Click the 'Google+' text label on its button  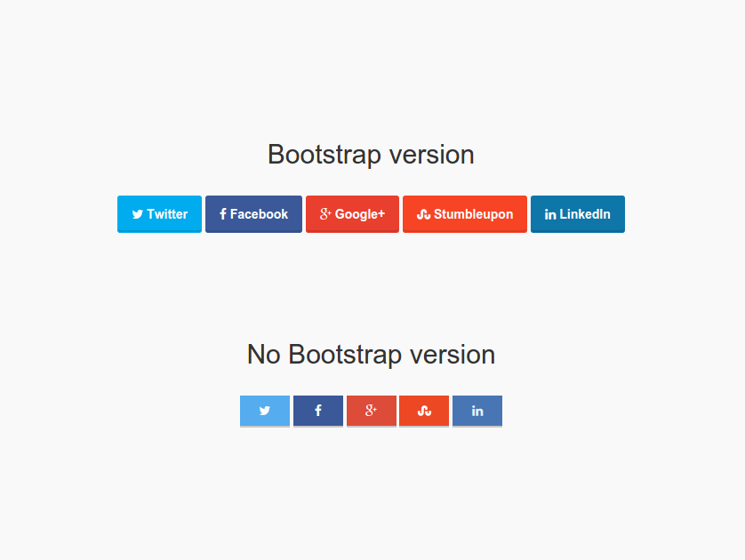[x=360, y=214]
